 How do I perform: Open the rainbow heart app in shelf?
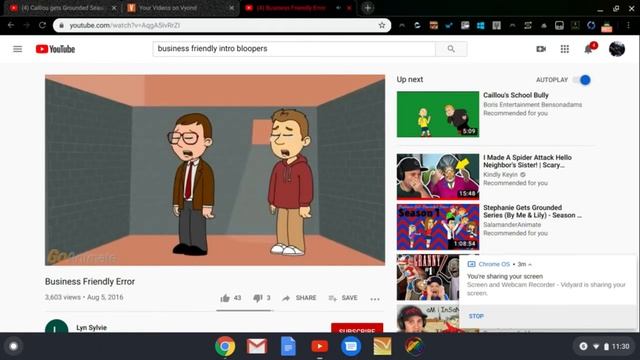coord(414,347)
